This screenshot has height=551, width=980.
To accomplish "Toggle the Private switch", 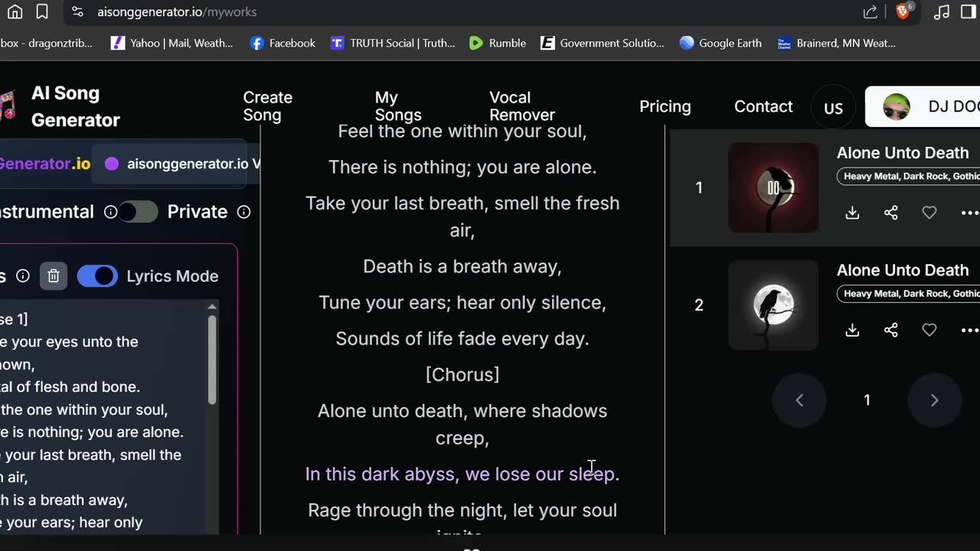I will coord(138,212).
